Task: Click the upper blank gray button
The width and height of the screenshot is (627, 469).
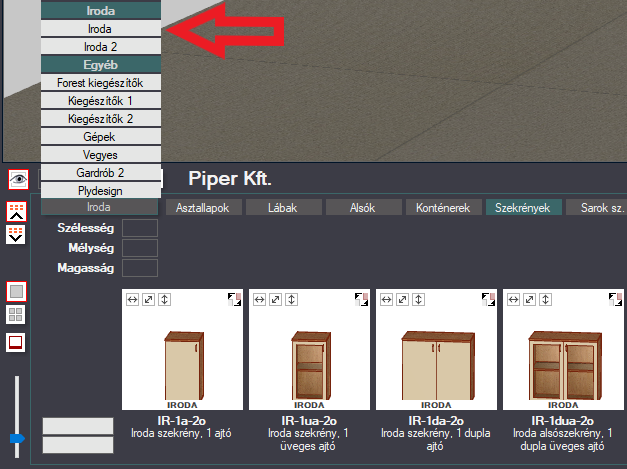Action: (x=78, y=426)
